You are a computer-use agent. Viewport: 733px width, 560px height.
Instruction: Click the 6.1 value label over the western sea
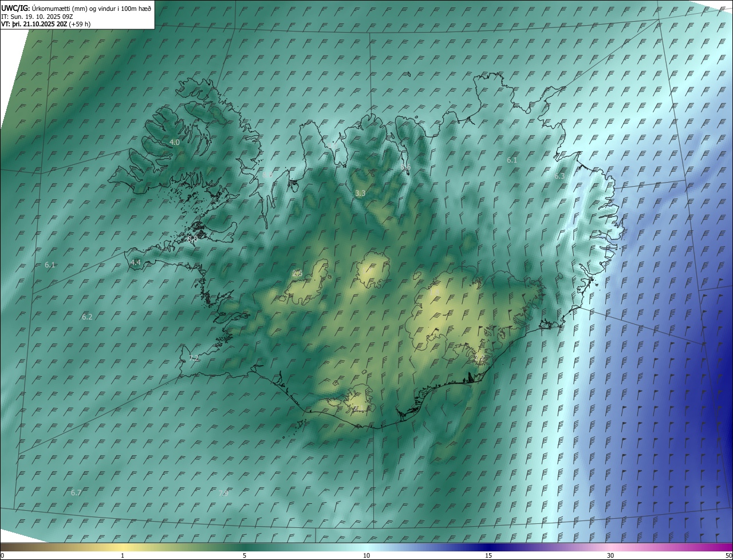(x=50, y=265)
